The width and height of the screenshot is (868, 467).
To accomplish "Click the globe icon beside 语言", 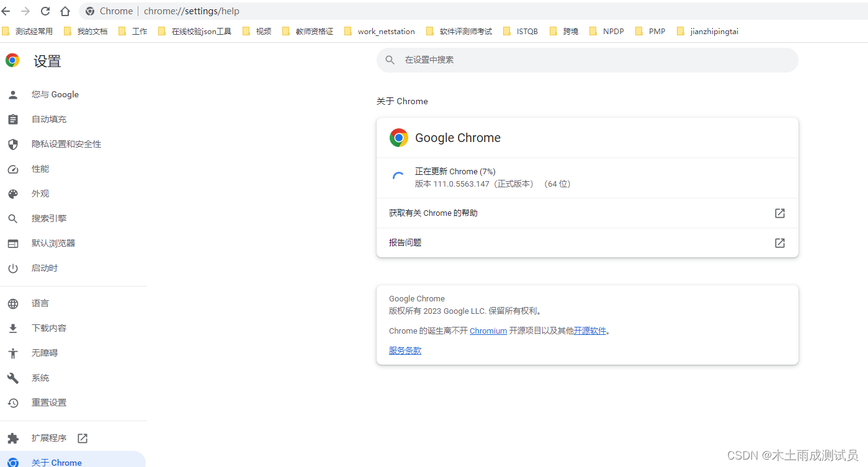I will point(13,303).
